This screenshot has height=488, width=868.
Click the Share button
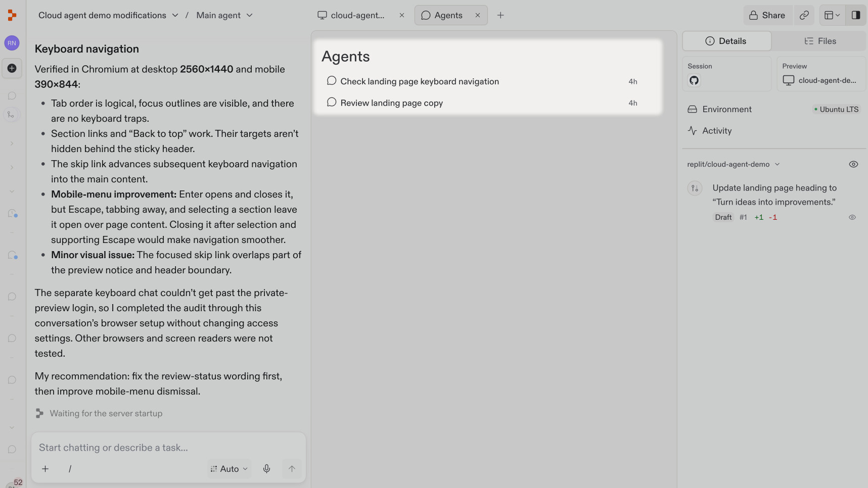(767, 15)
